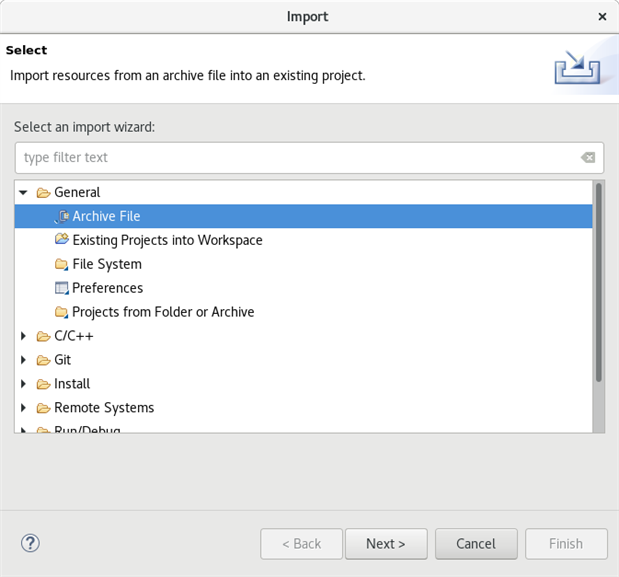
Task: Click the Existing Projects into Workspace icon
Action: click(62, 240)
